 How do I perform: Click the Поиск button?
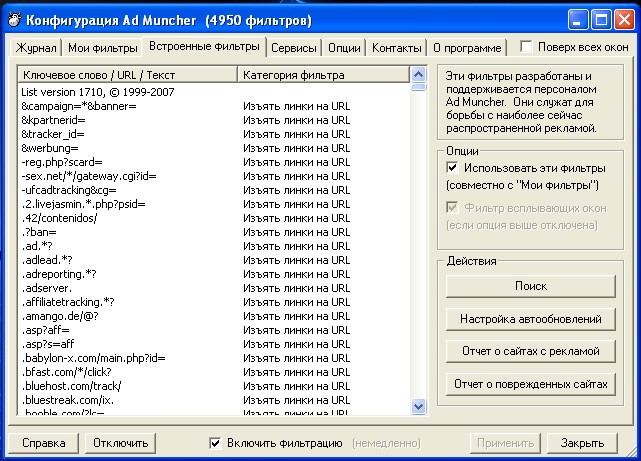[x=530, y=286]
